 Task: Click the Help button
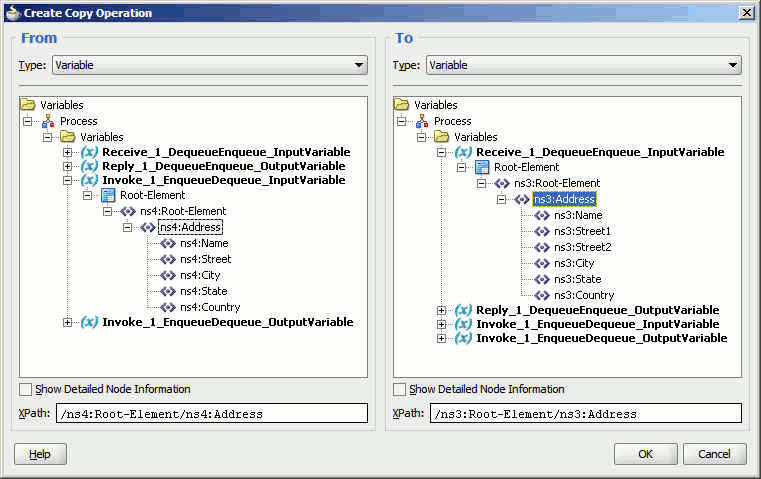(40, 454)
